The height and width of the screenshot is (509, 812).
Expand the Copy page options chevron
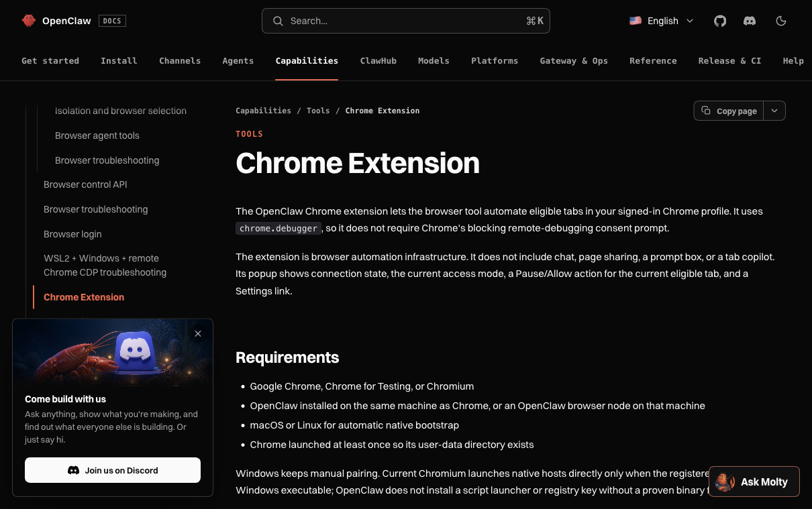tap(774, 111)
